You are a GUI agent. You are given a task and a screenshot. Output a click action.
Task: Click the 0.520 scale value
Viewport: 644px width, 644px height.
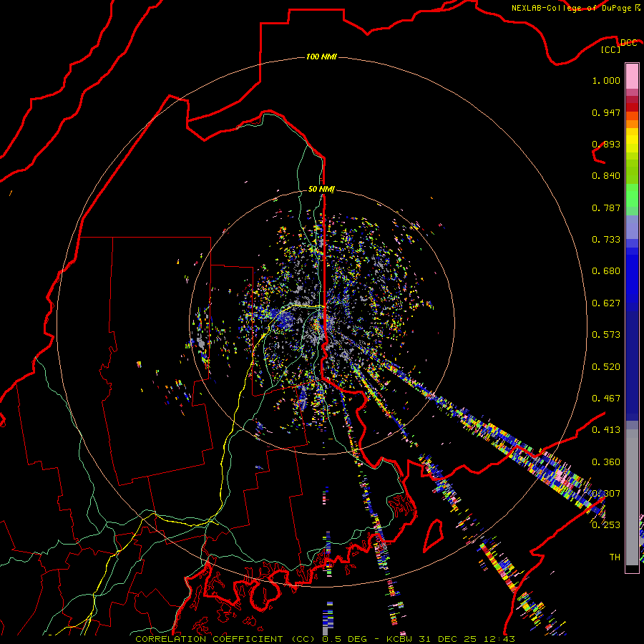(x=606, y=367)
